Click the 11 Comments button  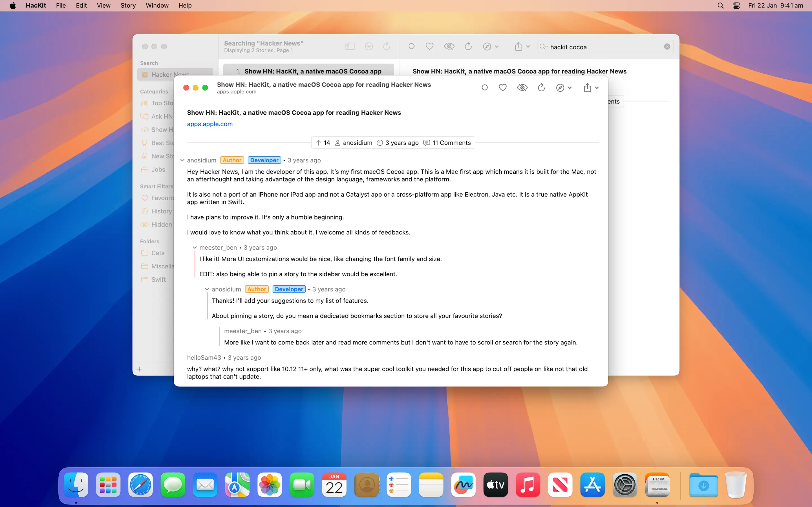pos(447,143)
